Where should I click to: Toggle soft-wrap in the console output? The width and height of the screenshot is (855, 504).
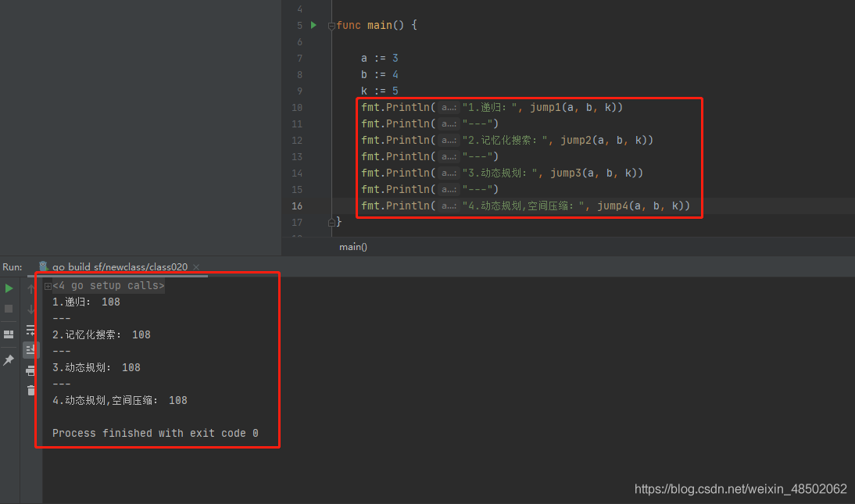31,330
